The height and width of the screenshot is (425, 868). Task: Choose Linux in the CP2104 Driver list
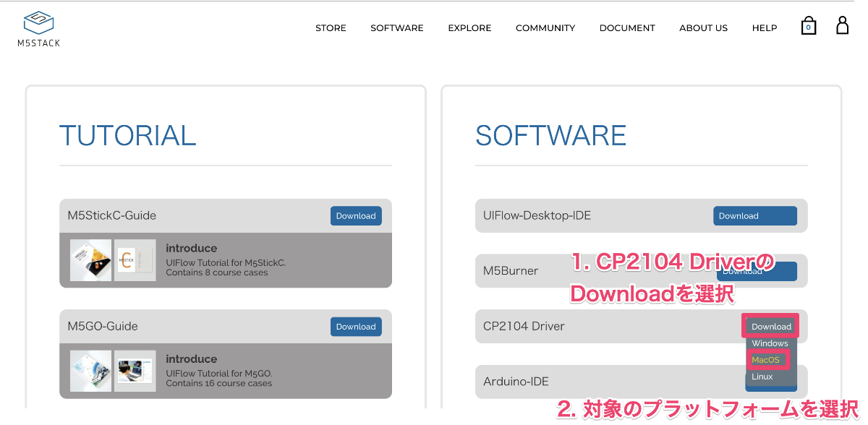tap(762, 377)
